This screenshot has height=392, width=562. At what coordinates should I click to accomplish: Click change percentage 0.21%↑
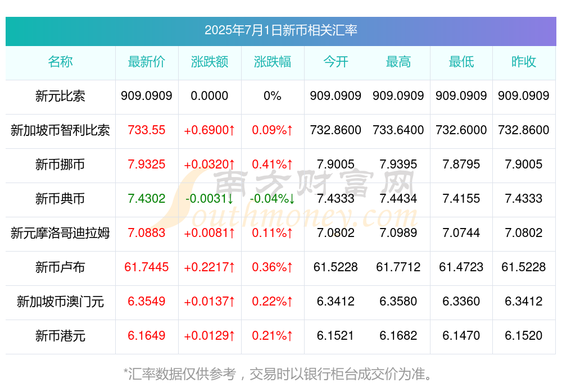point(273,336)
